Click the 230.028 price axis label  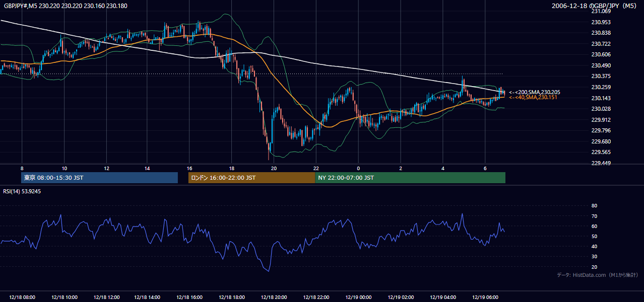(x=601, y=109)
